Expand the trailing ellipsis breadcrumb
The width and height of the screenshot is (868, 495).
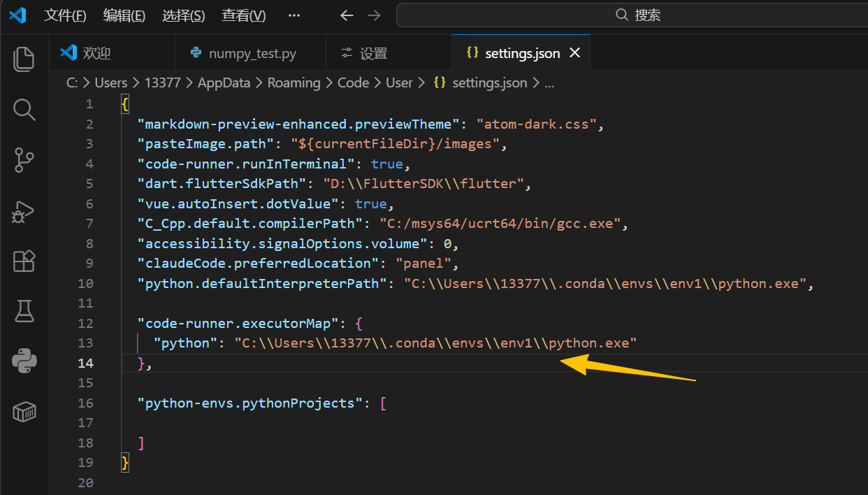pyautogui.click(x=549, y=82)
